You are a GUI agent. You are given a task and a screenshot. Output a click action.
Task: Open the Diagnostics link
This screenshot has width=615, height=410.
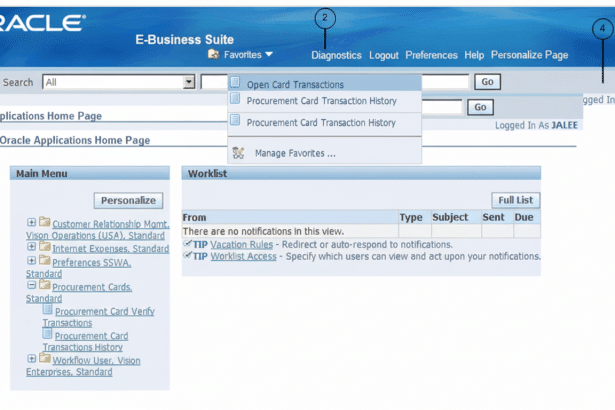[x=336, y=55]
